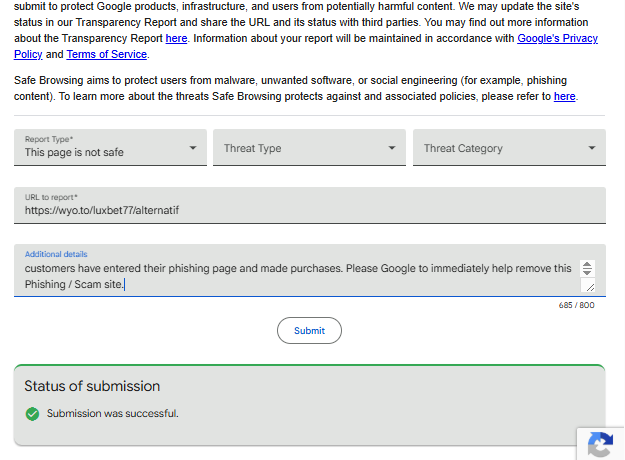
Task: Click the textarea resize handle
Action: pos(588,287)
